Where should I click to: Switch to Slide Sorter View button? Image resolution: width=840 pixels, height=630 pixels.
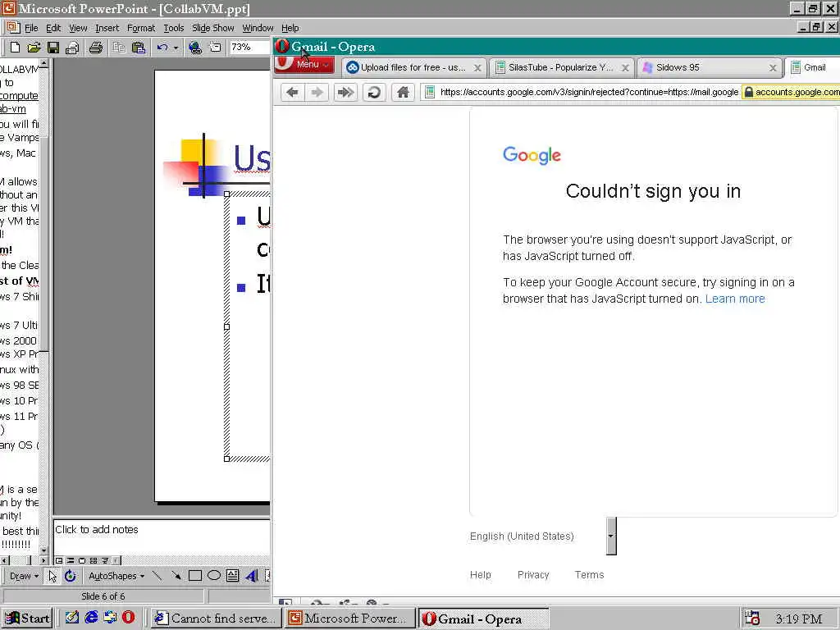tap(94, 560)
